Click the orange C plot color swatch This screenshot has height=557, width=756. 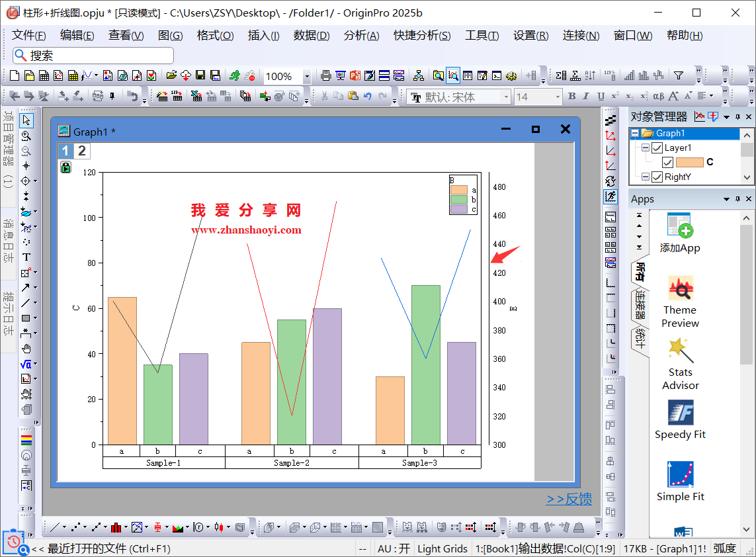tap(689, 163)
